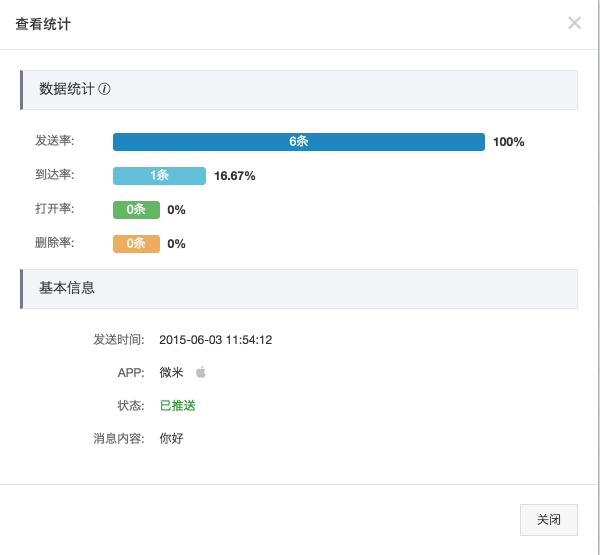
Task: Click the 100% send rate value
Action: (508, 142)
